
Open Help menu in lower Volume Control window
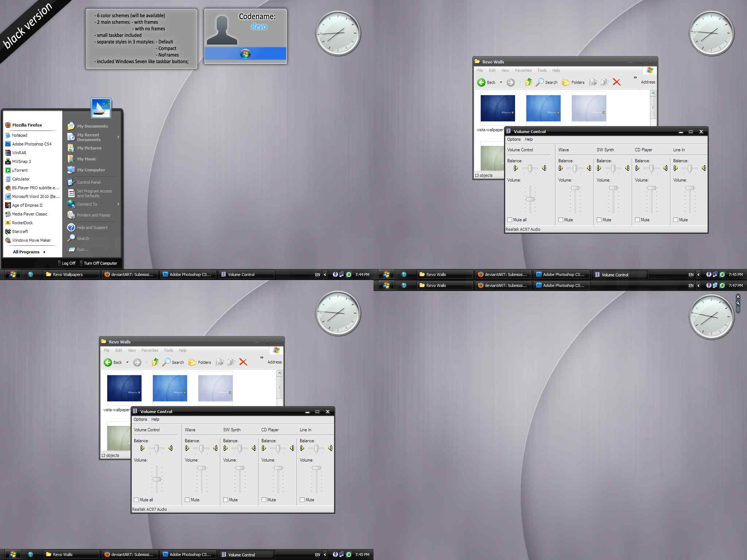pyautogui.click(x=155, y=419)
